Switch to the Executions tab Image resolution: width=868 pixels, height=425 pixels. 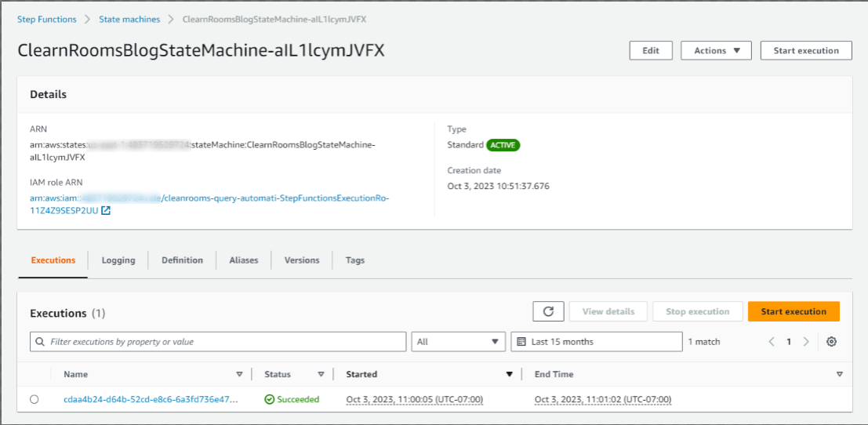click(x=53, y=260)
